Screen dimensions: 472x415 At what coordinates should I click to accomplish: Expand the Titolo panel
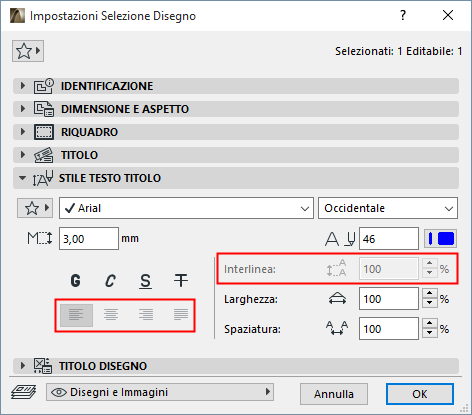23,155
